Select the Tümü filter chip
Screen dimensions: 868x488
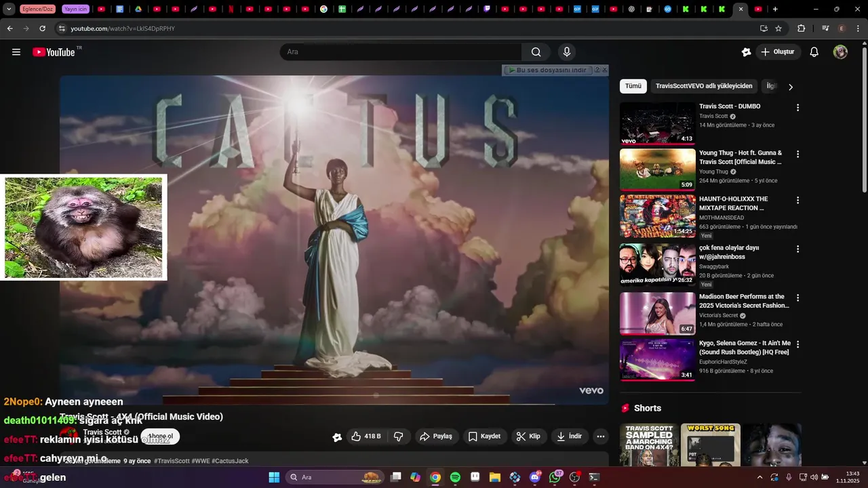(633, 86)
